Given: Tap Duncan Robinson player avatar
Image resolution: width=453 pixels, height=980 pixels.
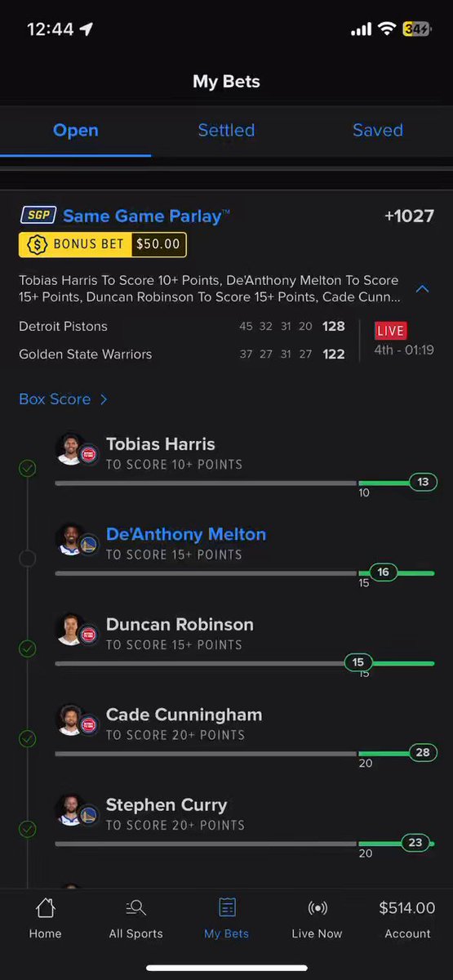Looking at the screenshot, I should 71,629.
